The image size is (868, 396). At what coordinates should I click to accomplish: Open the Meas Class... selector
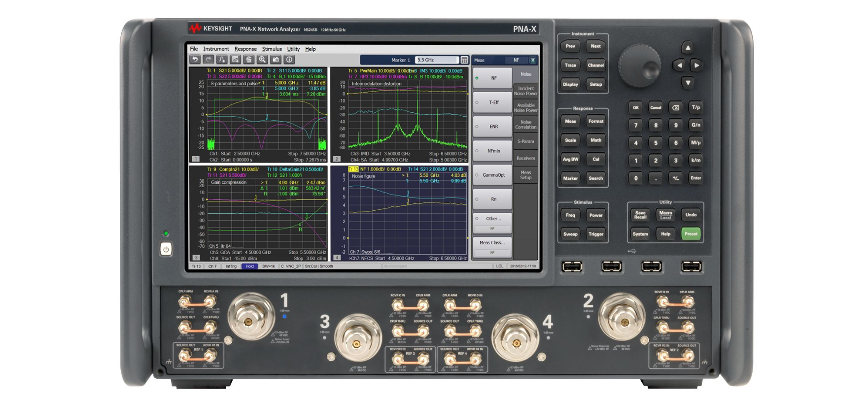point(492,243)
